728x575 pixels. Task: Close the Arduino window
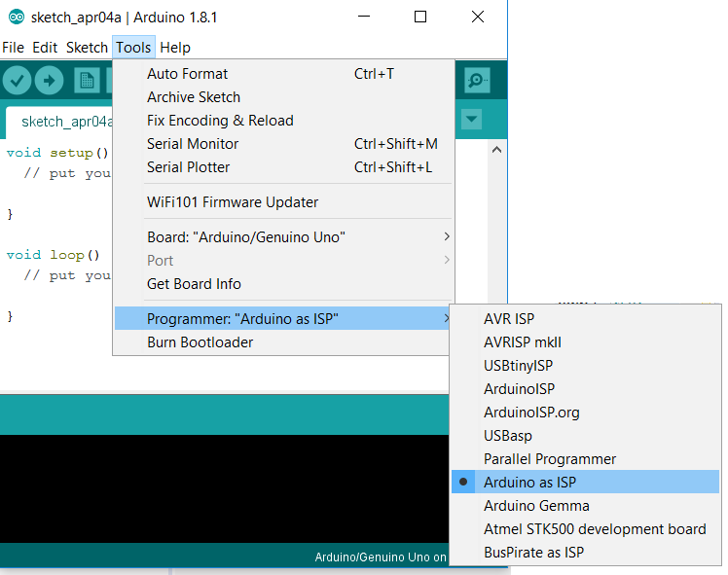pyautogui.click(x=478, y=17)
